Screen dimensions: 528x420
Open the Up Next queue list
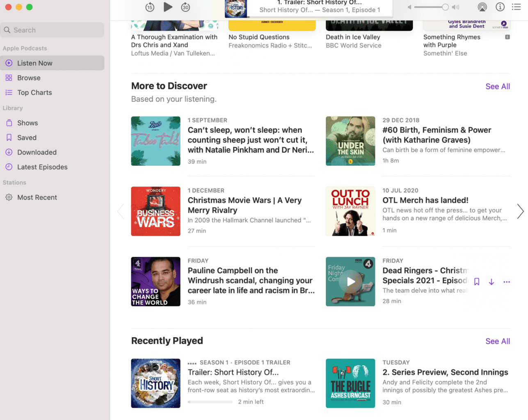[516, 7]
